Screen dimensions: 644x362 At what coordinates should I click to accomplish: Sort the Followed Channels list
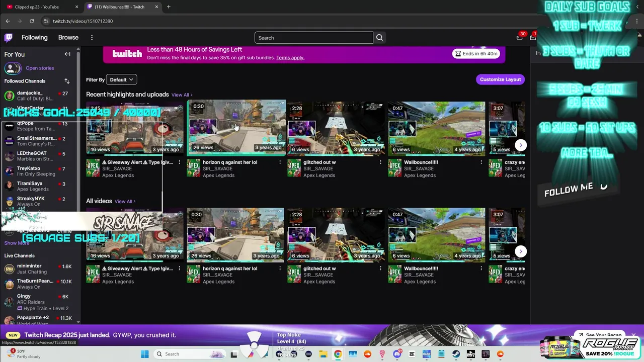(x=67, y=81)
